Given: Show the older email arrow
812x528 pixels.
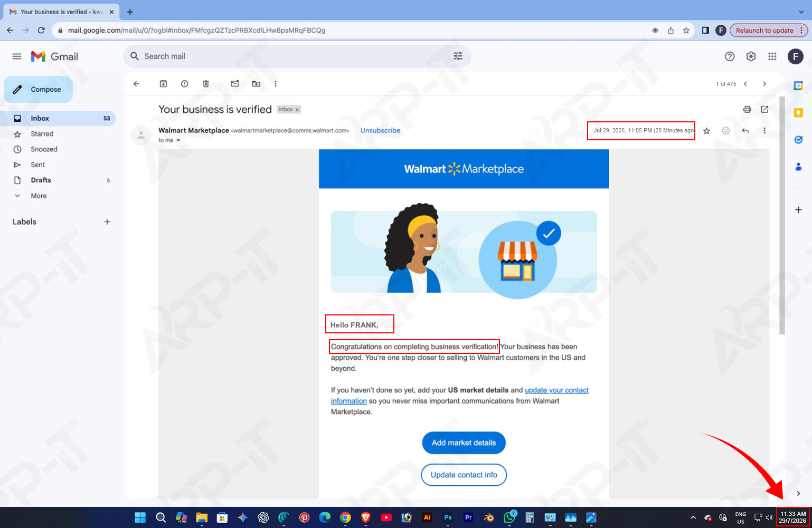Looking at the screenshot, I should [764, 84].
